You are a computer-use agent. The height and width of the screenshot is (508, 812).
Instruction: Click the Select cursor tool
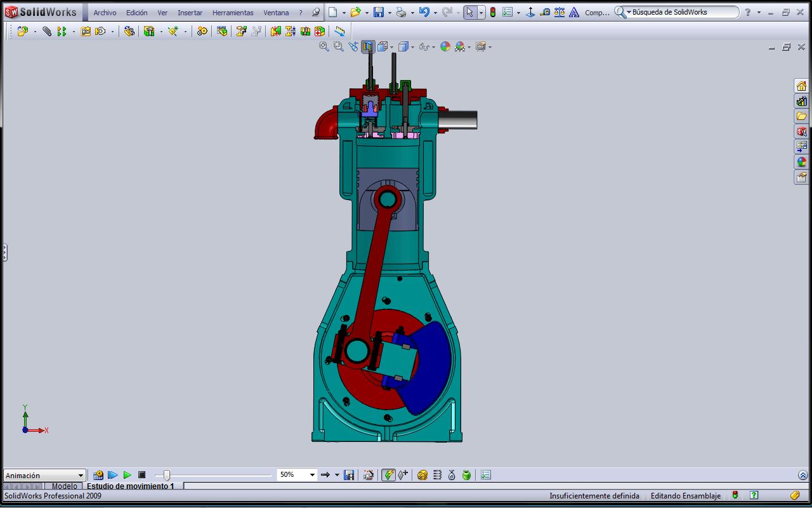(x=469, y=12)
